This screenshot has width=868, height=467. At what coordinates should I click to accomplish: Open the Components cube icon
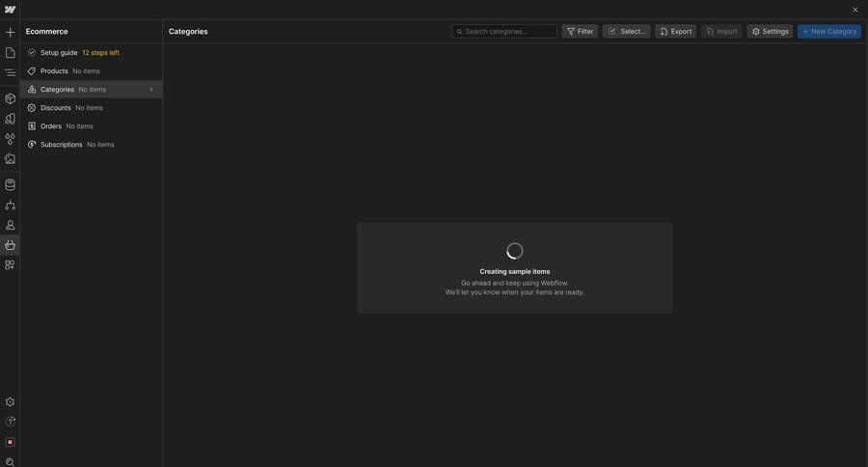(10, 98)
